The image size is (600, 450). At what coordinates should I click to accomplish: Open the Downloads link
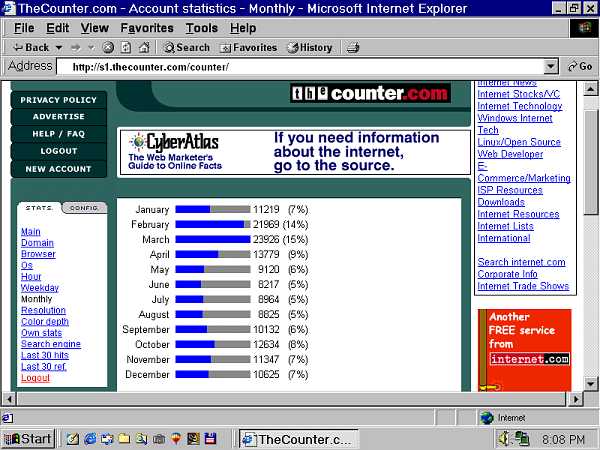pos(501,202)
